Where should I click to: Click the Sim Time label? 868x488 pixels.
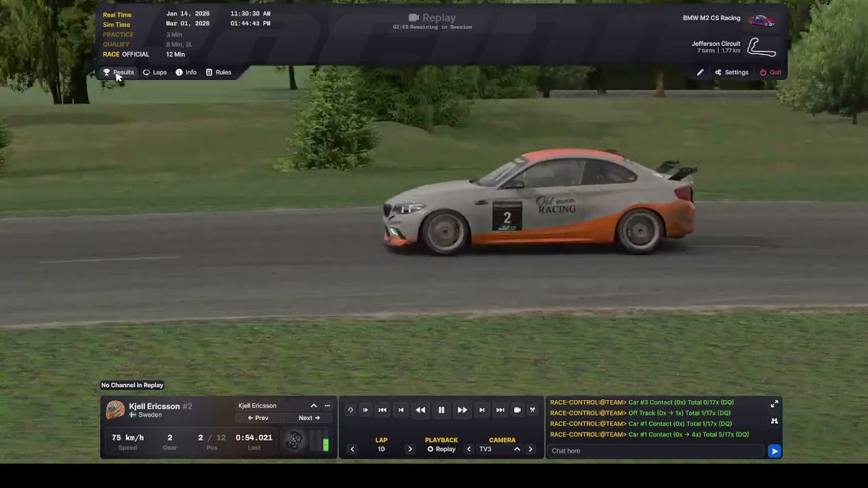tap(117, 24)
